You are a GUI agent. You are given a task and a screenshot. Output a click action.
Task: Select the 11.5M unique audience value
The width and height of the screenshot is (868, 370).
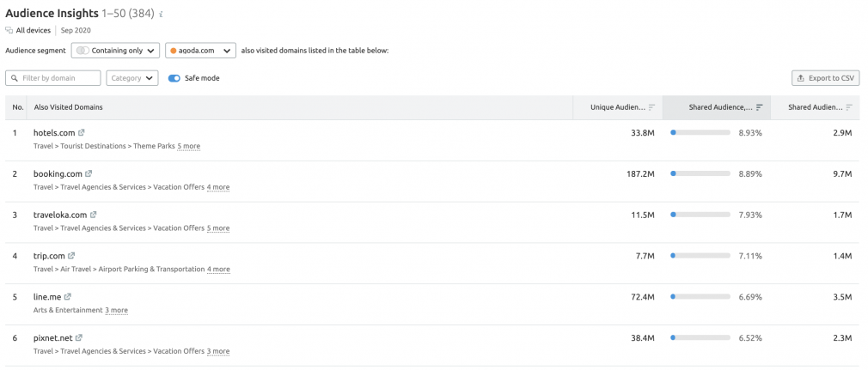643,215
